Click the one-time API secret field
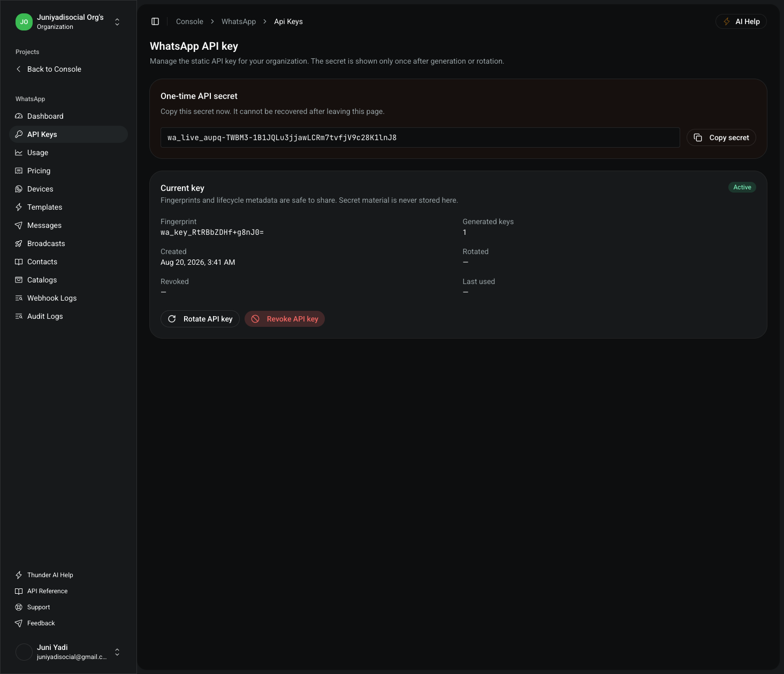This screenshot has width=784, height=674. coord(420,137)
